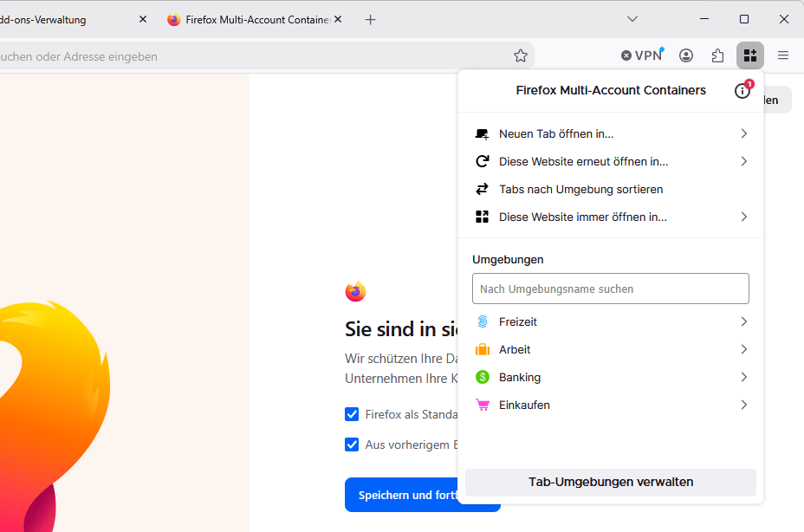
Task: Click the Banking dollar icon
Action: click(x=483, y=377)
